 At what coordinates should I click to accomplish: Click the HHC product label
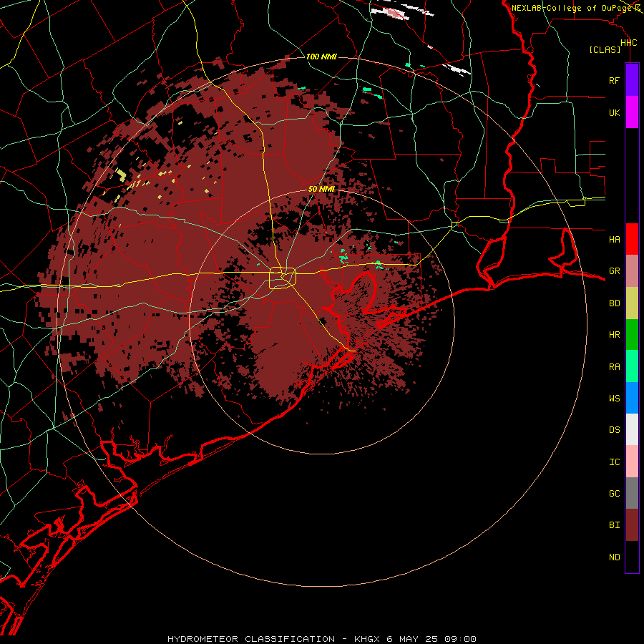click(x=628, y=43)
